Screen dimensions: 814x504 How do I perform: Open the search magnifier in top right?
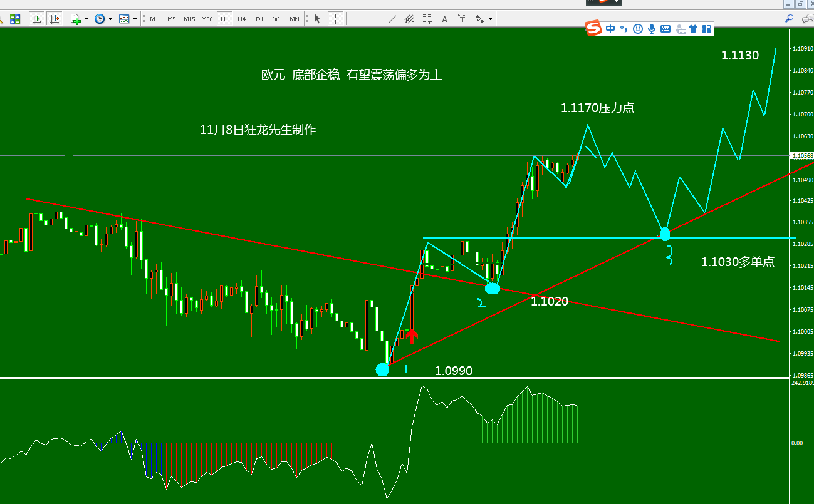(x=790, y=19)
